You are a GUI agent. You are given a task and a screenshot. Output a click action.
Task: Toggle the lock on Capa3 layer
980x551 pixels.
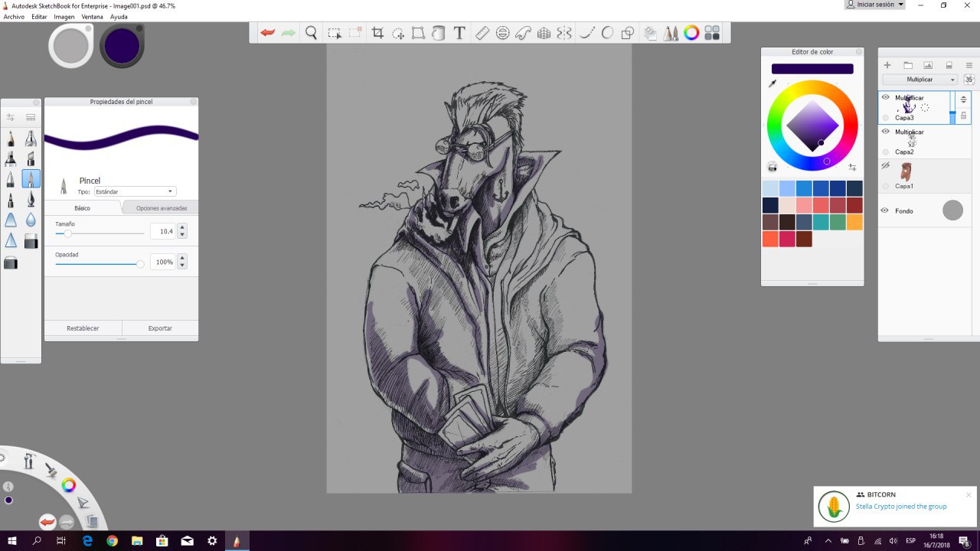pos(964,116)
